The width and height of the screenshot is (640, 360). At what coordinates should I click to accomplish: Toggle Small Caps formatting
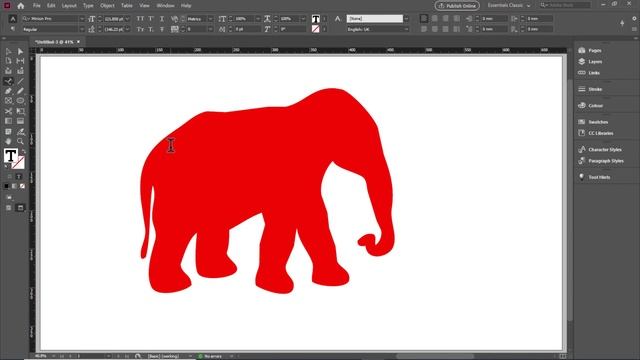pos(140,29)
